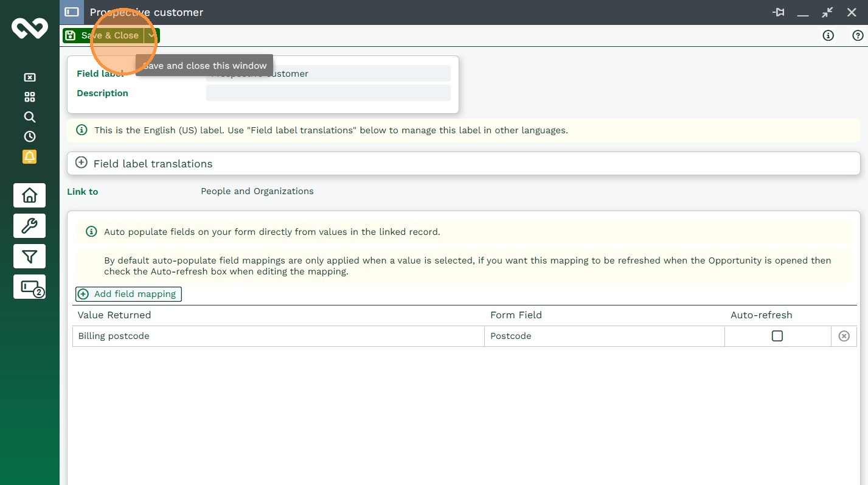Select the Billing postcode value cell
The height and width of the screenshot is (485, 868).
pyautogui.click(x=278, y=336)
